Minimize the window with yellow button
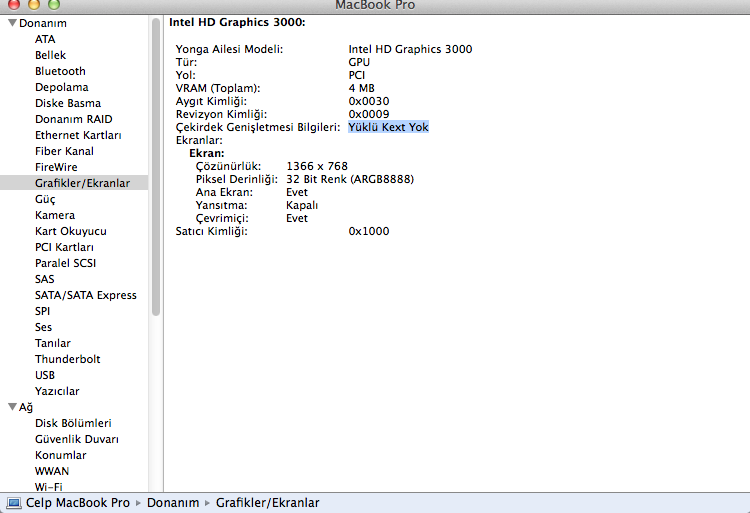The width and height of the screenshot is (750, 513). pos(34,4)
